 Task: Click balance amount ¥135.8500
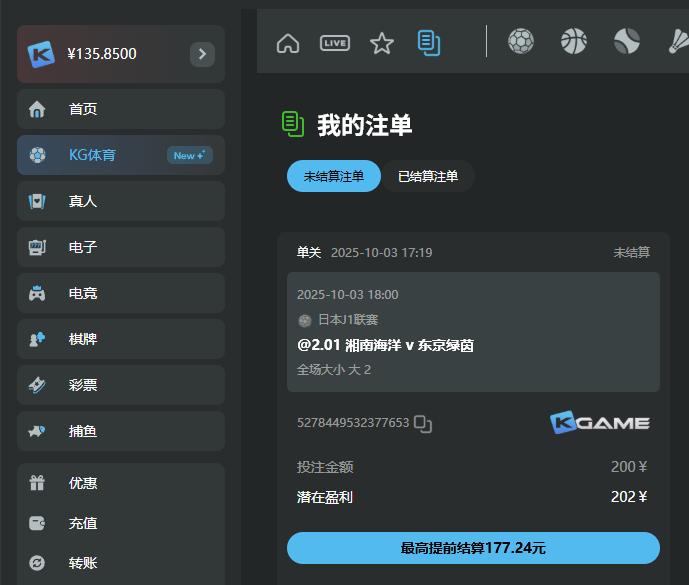tap(102, 54)
